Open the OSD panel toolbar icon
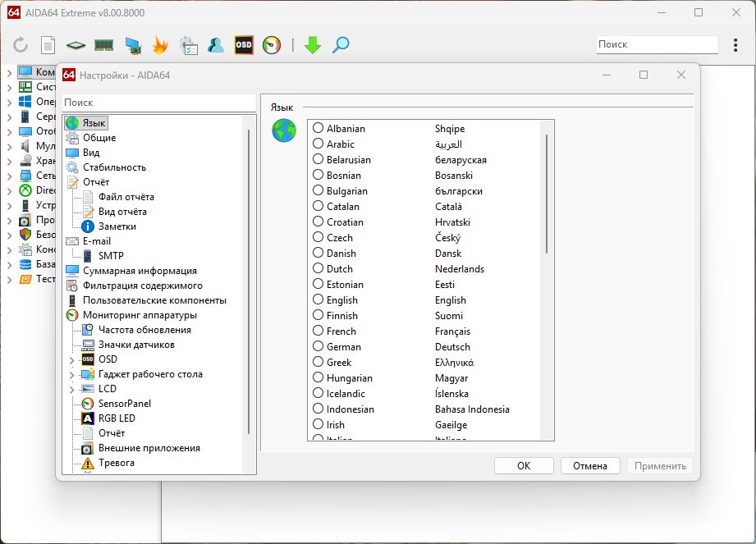This screenshot has height=544, width=756. [244, 45]
